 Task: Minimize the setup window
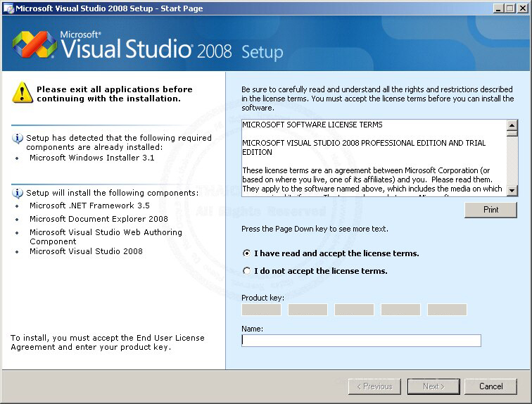498,8
